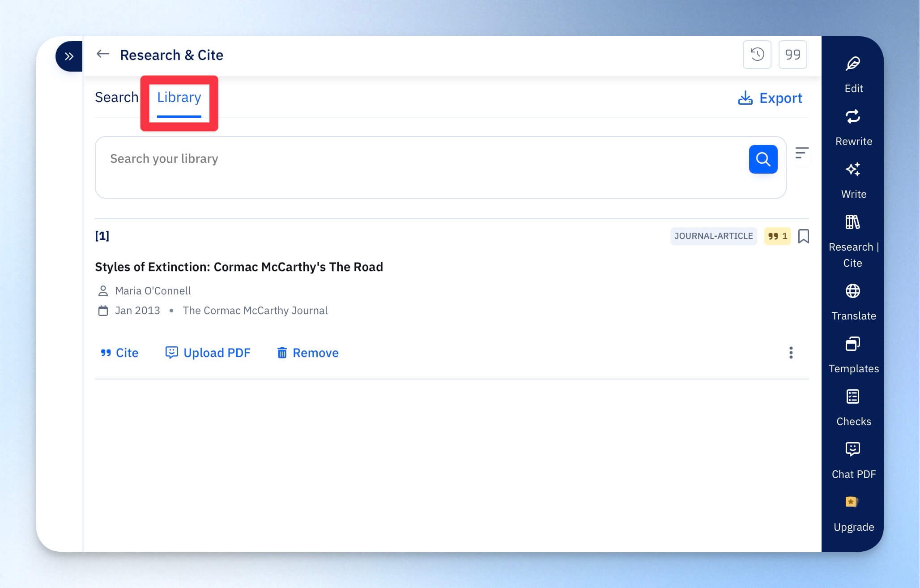The height and width of the screenshot is (588, 920).
Task: Toggle the bookmark on the journal article
Action: (x=803, y=236)
